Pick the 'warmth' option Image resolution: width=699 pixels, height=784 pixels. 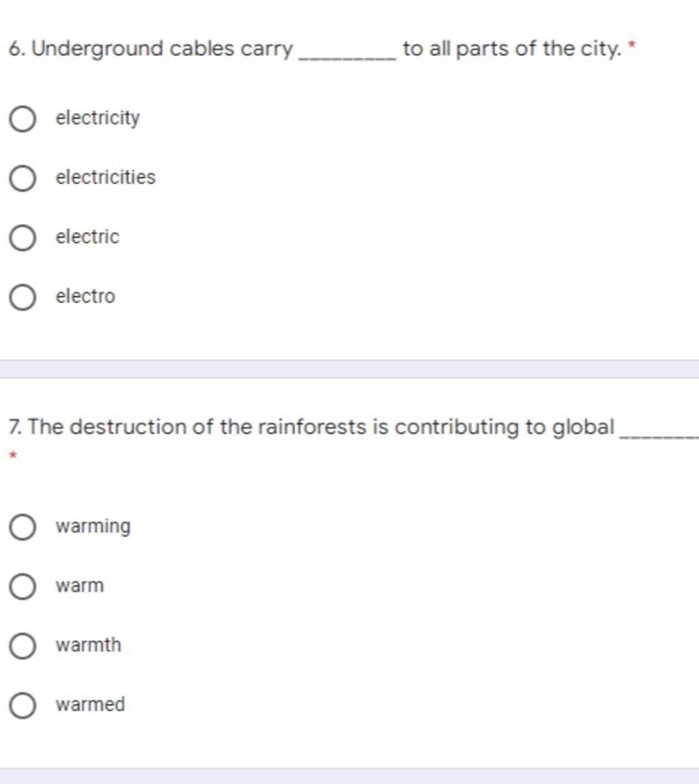(23, 646)
